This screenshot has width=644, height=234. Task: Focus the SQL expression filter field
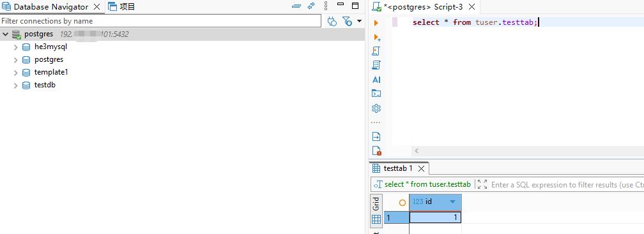(x=567, y=185)
